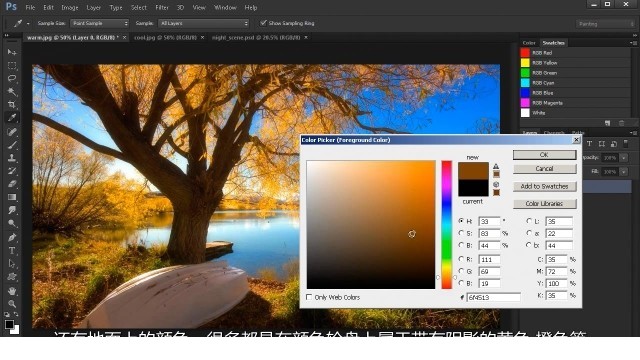Select the Custom Shape tool
Image resolution: width=640 pixels, height=360 pixels.
[x=12, y=277]
